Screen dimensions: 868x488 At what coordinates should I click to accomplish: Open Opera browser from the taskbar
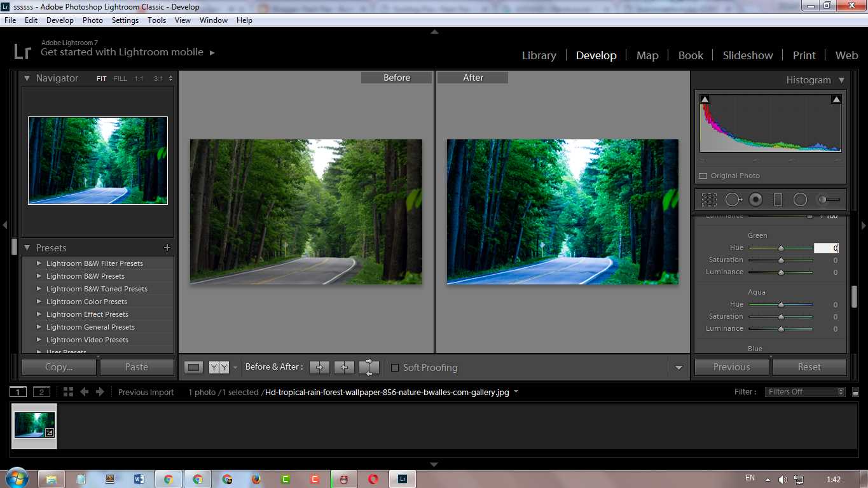click(373, 479)
